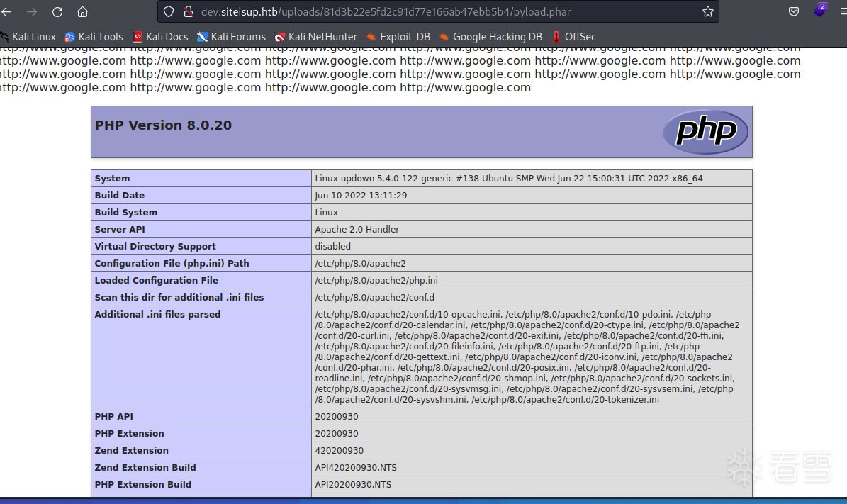Click the address bar URL field

pos(437,11)
